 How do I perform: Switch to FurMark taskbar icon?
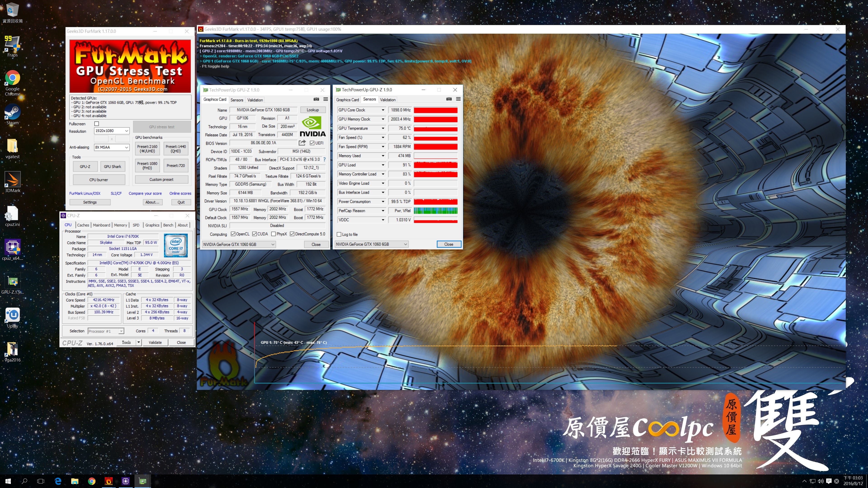[108, 481]
